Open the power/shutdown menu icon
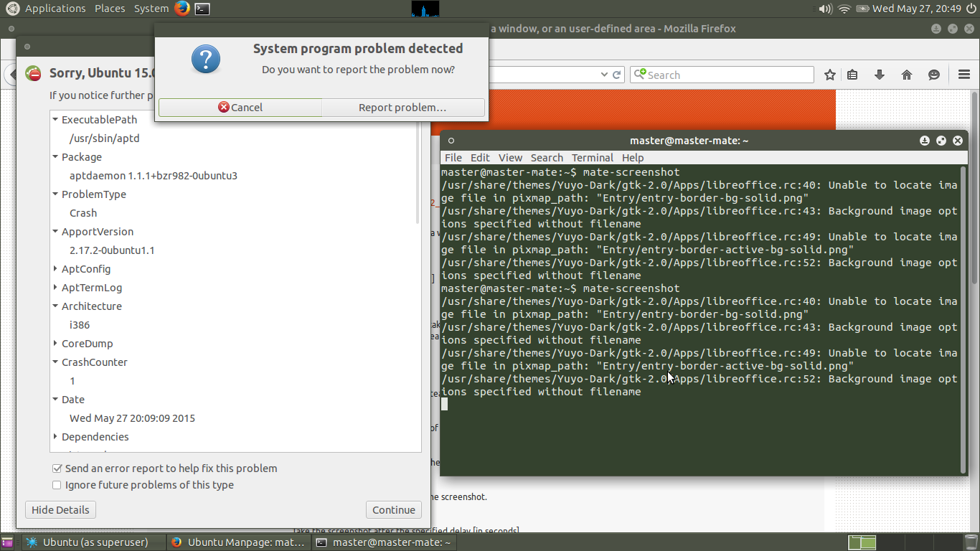980x551 pixels. coord(971,9)
